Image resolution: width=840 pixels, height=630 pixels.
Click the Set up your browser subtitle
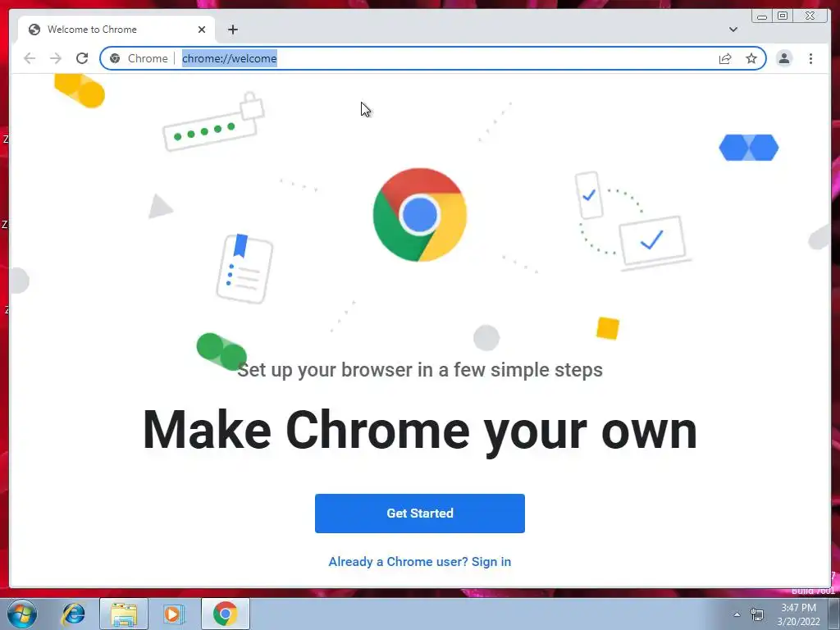click(420, 370)
